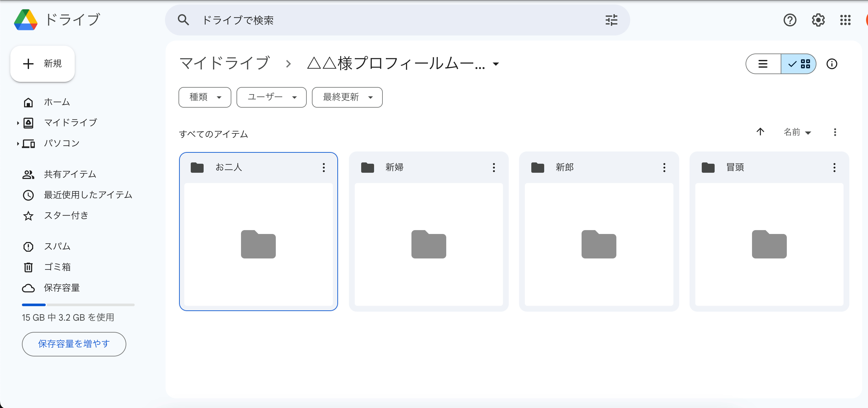Expand the マイドライブ tree item
The width and height of the screenshot is (868, 408).
click(18, 123)
